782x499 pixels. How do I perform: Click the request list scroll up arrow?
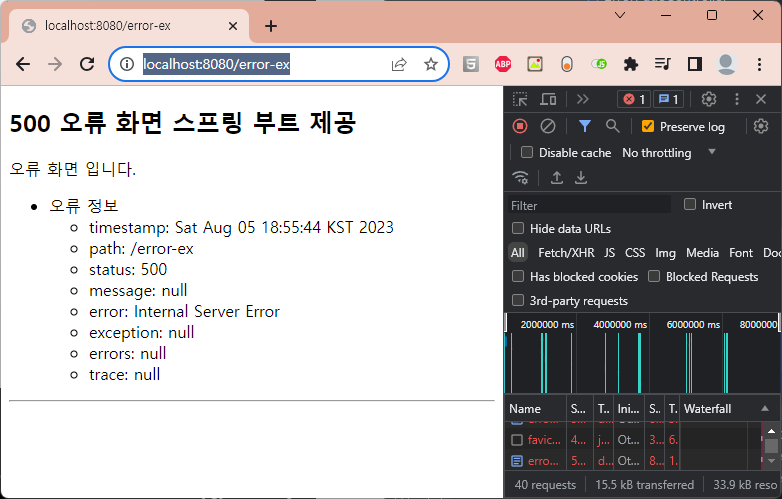771,431
